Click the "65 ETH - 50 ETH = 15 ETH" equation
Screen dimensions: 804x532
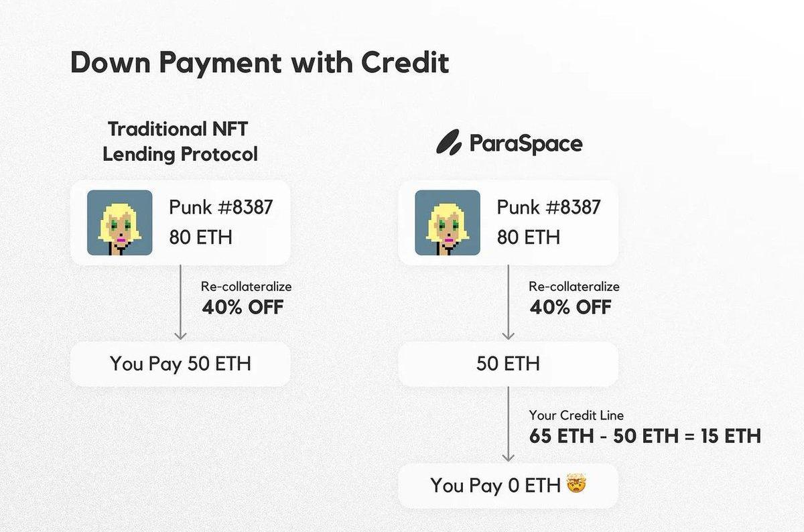point(645,436)
